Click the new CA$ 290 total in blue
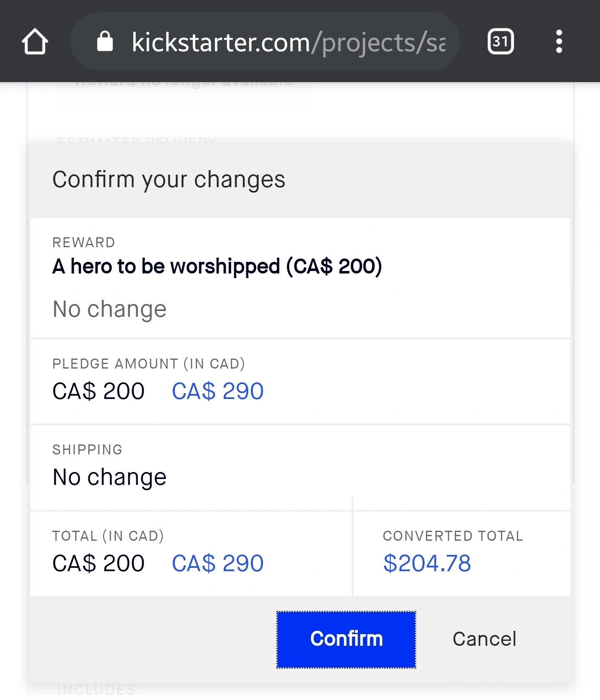 tap(217, 564)
